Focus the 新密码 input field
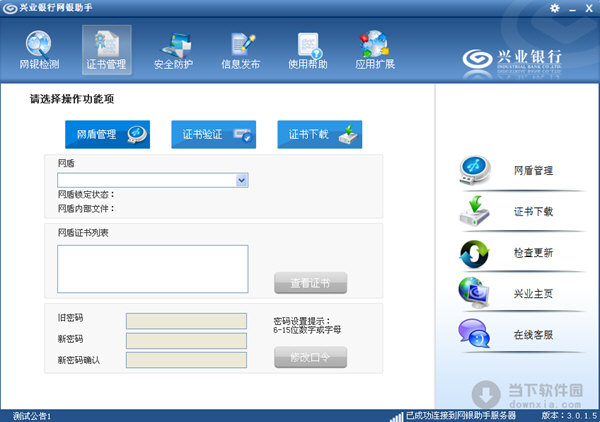 click(186, 341)
